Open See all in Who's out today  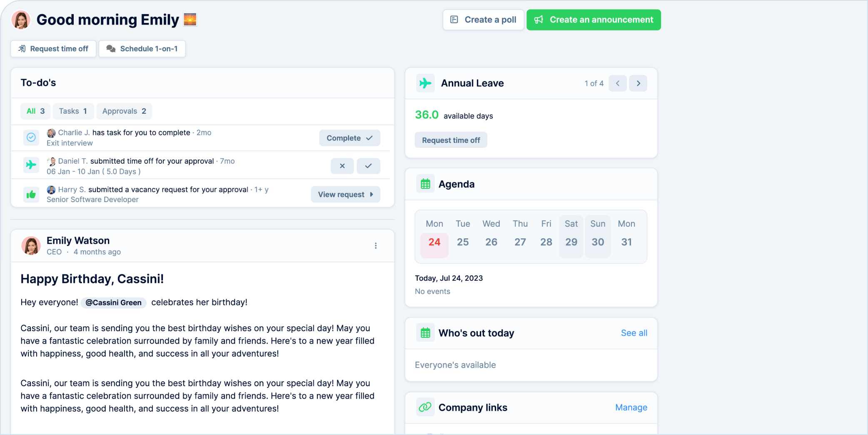pyautogui.click(x=634, y=333)
